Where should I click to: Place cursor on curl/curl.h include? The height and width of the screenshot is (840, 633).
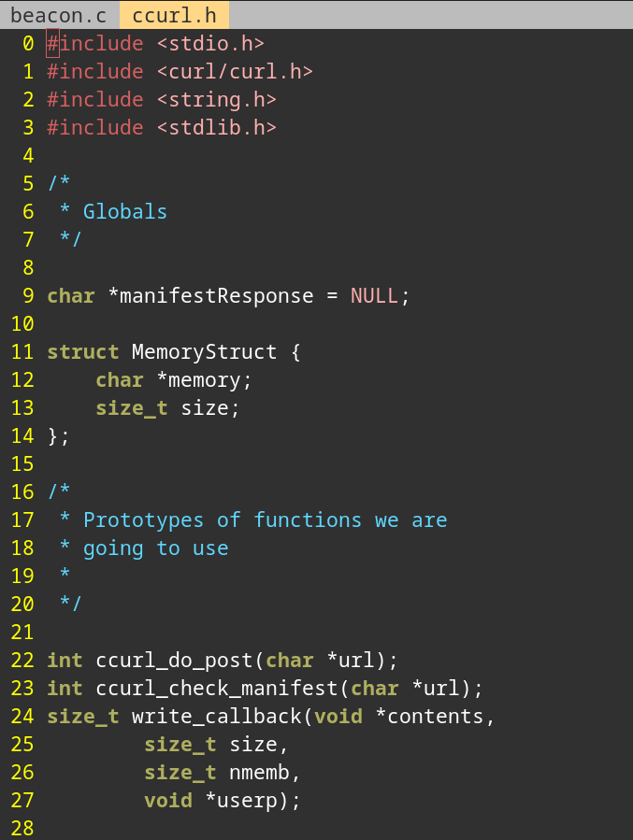[234, 72]
